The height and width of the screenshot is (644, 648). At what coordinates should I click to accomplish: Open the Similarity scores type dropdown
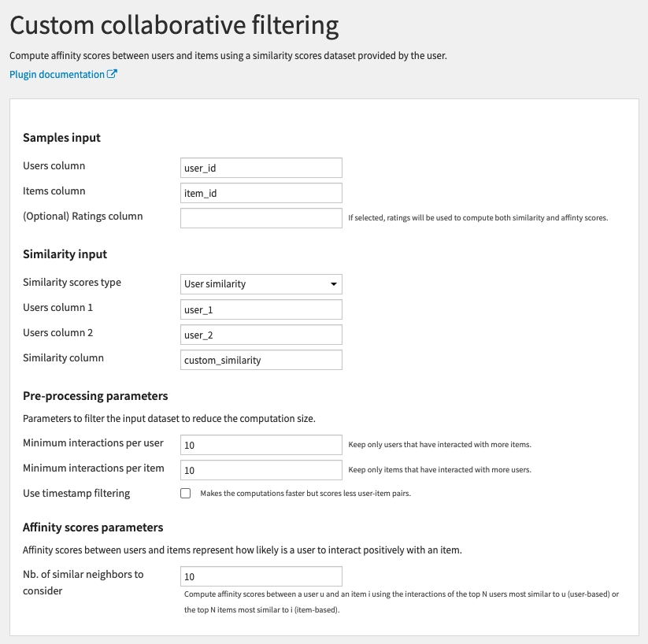tap(261, 284)
